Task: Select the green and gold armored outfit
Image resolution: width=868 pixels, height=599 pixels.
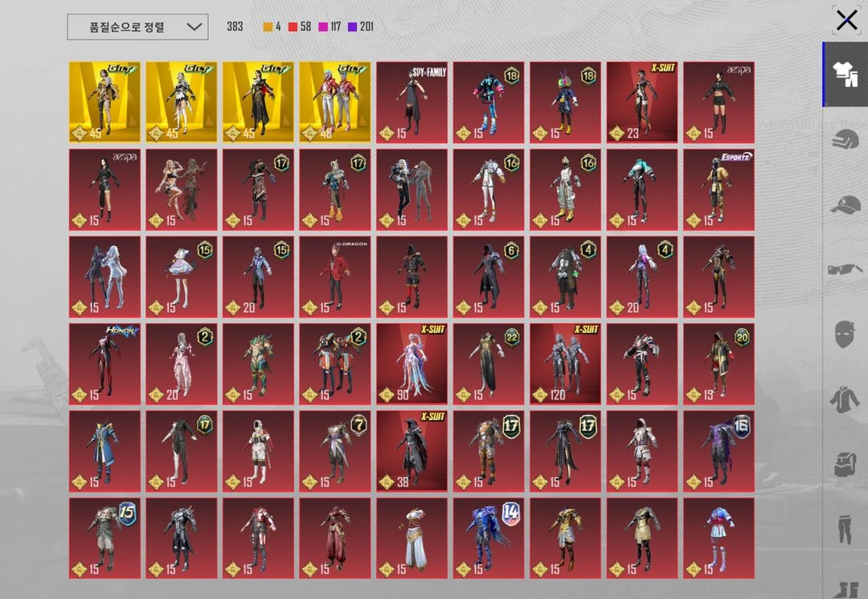Action: click(x=259, y=364)
